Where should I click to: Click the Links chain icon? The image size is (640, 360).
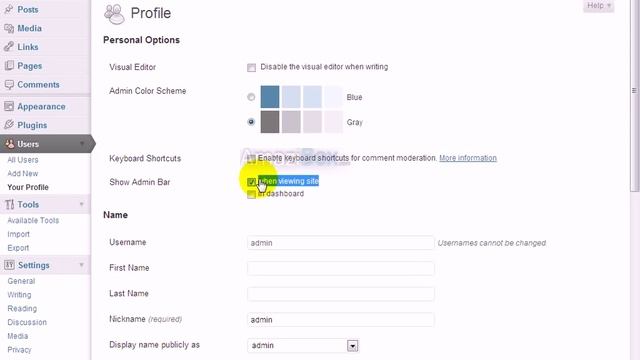click(9, 47)
